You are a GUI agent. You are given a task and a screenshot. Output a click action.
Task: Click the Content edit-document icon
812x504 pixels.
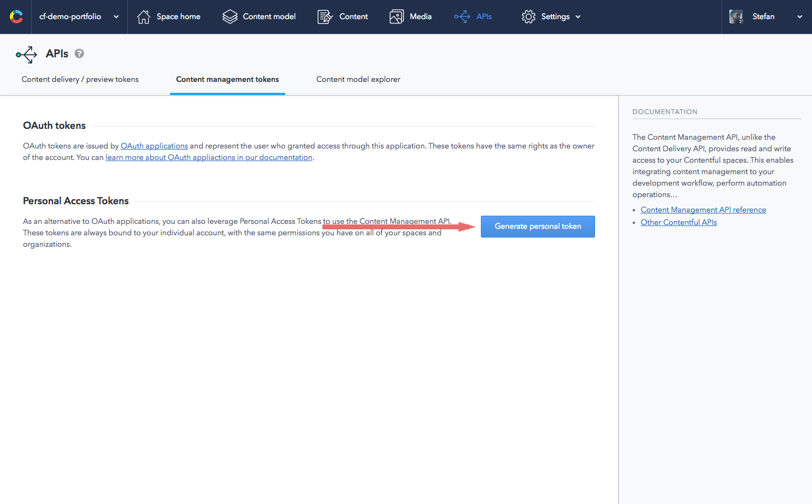pyautogui.click(x=325, y=17)
